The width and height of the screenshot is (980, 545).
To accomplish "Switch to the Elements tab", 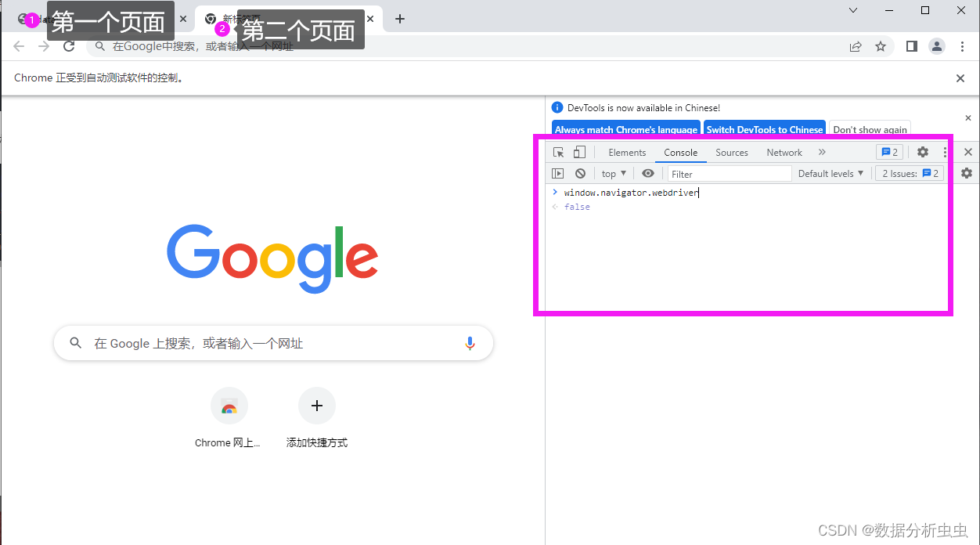I will 627,153.
